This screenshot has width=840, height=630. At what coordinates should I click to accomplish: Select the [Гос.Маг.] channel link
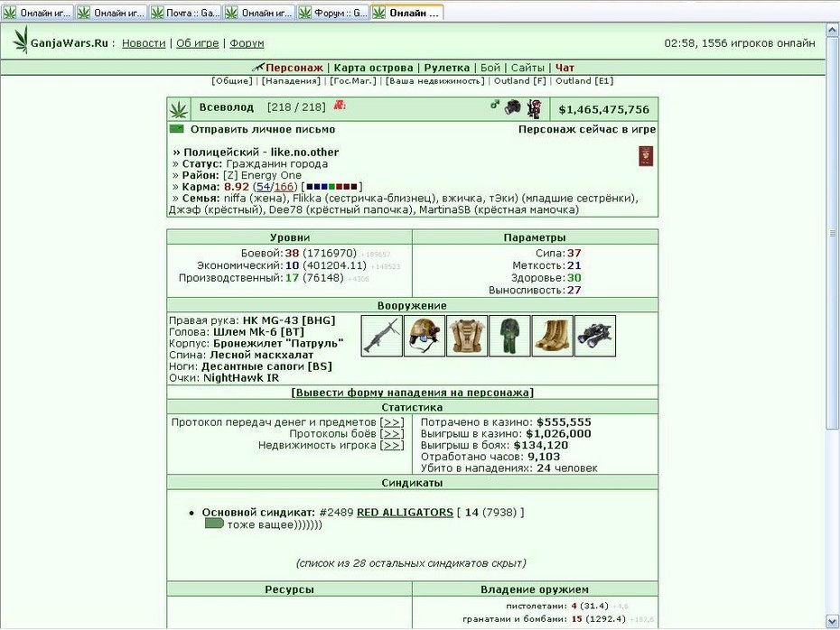(x=353, y=81)
